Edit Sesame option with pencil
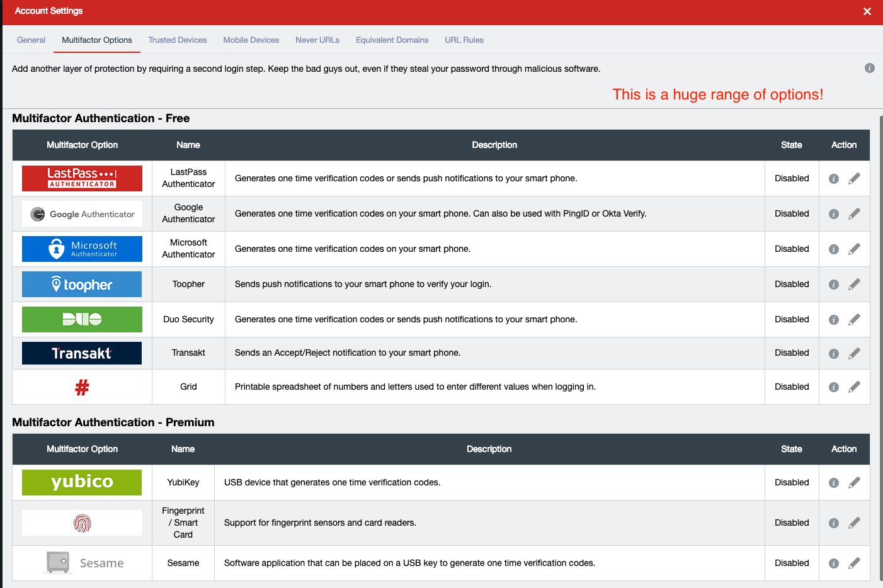 coord(854,563)
